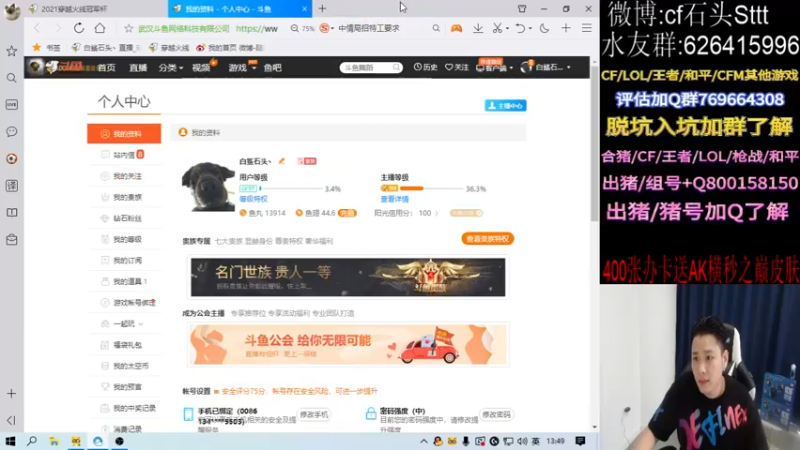
Task: Bookmark this page with the star icon
Action: tap(129, 29)
